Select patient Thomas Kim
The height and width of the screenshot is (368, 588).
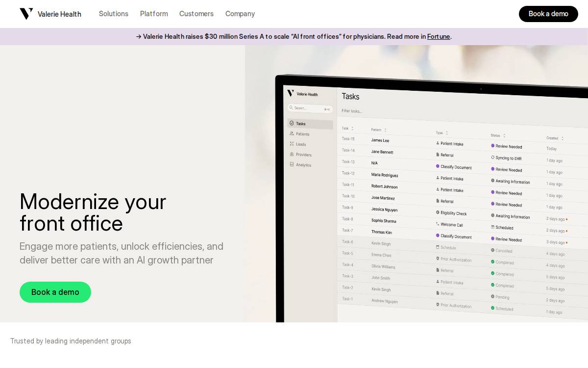tap(381, 232)
